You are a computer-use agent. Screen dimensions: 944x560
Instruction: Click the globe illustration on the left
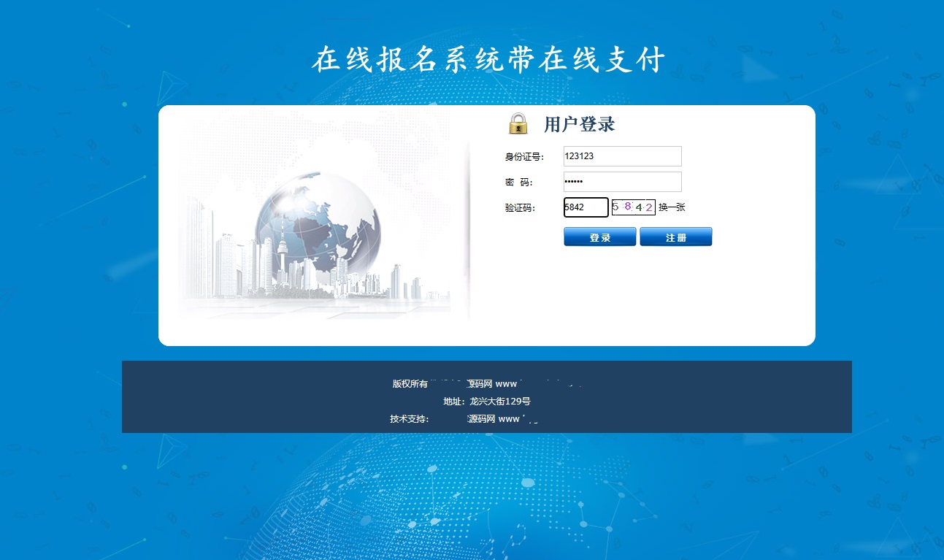pyautogui.click(x=318, y=221)
